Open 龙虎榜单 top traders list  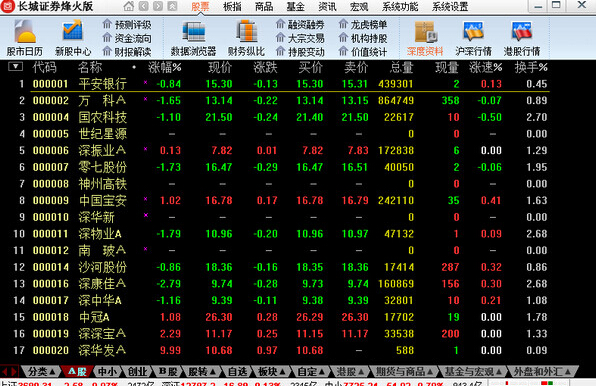[363, 25]
